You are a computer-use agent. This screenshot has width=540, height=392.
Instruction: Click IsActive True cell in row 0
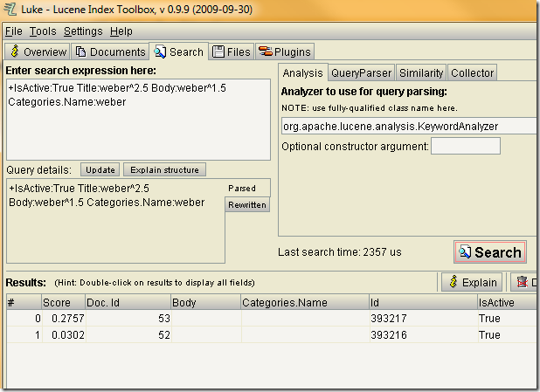click(508, 319)
